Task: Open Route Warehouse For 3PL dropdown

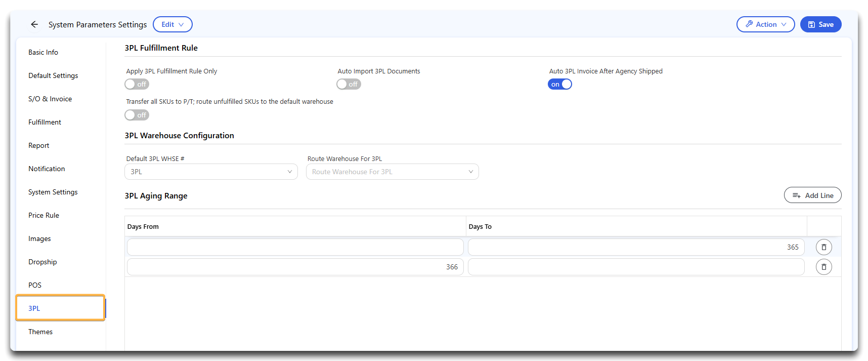Action: [x=392, y=172]
